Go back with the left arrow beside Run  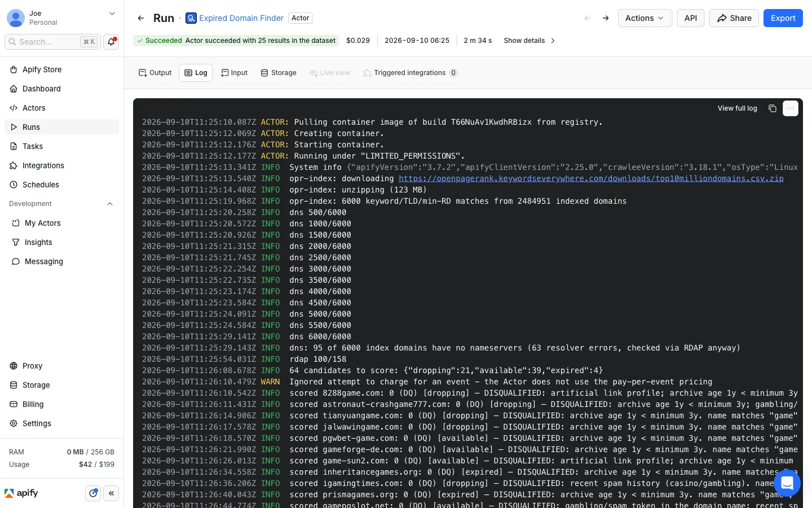[141, 18]
